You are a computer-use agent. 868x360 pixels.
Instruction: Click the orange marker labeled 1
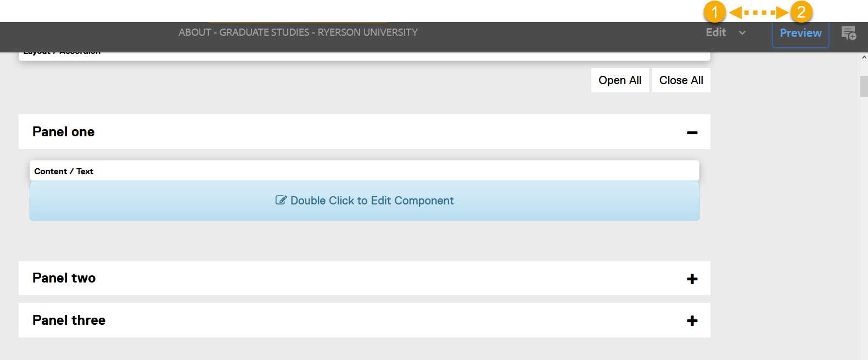click(x=715, y=12)
